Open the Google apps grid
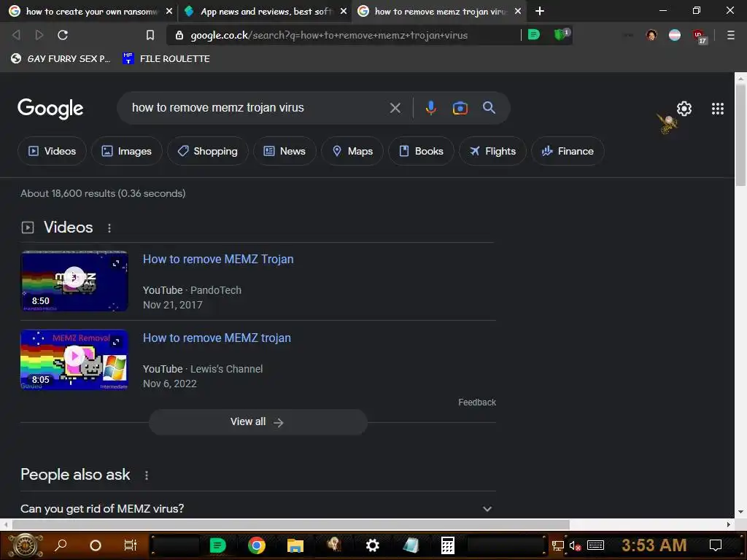Screen dimensions: 747x560 point(718,109)
